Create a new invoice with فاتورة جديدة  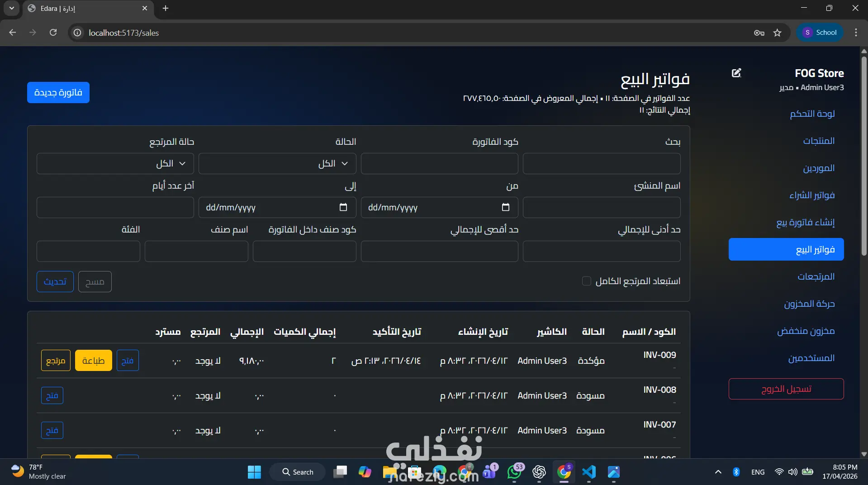[x=58, y=92]
